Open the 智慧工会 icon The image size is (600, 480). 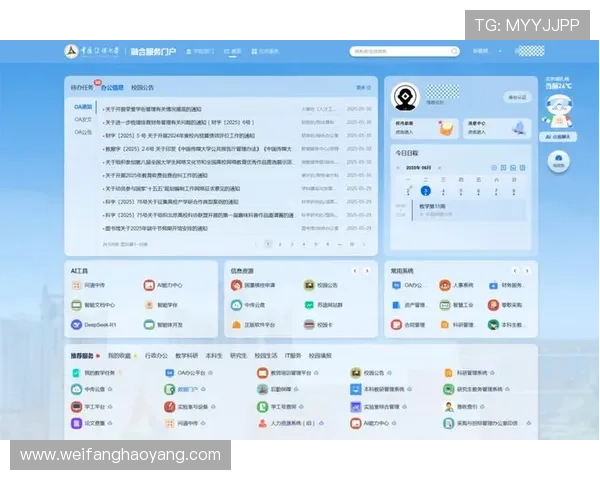click(445, 305)
